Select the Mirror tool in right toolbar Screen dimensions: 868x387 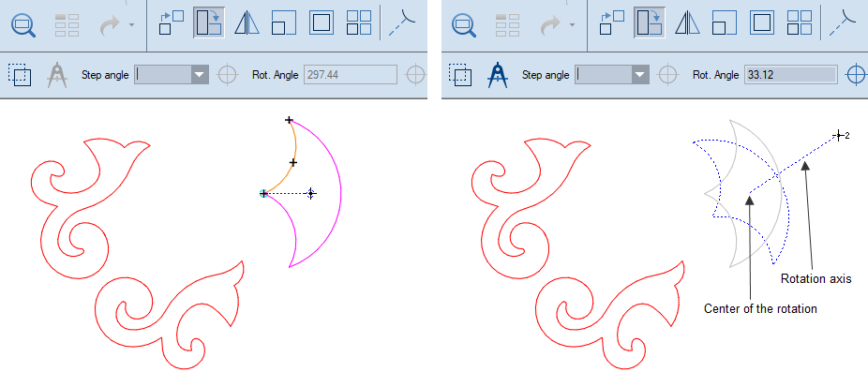(x=686, y=22)
